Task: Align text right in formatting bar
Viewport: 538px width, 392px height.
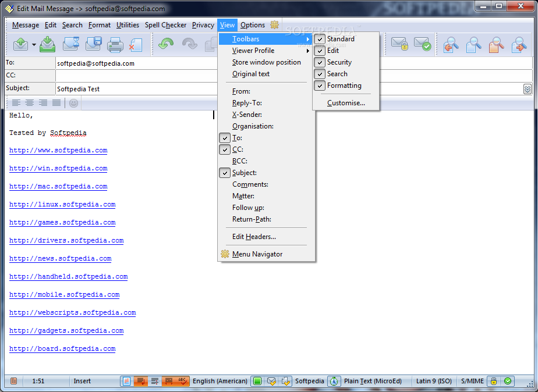Action: (43, 103)
